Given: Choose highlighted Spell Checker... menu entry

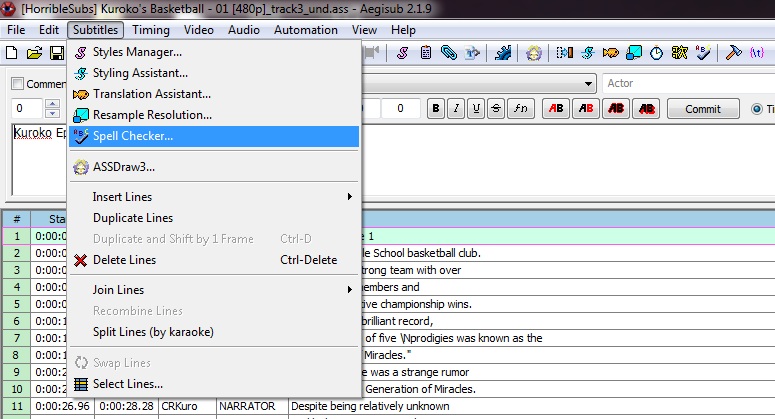Looking at the screenshot, I should pyautogui.click(x=214, y=136).
